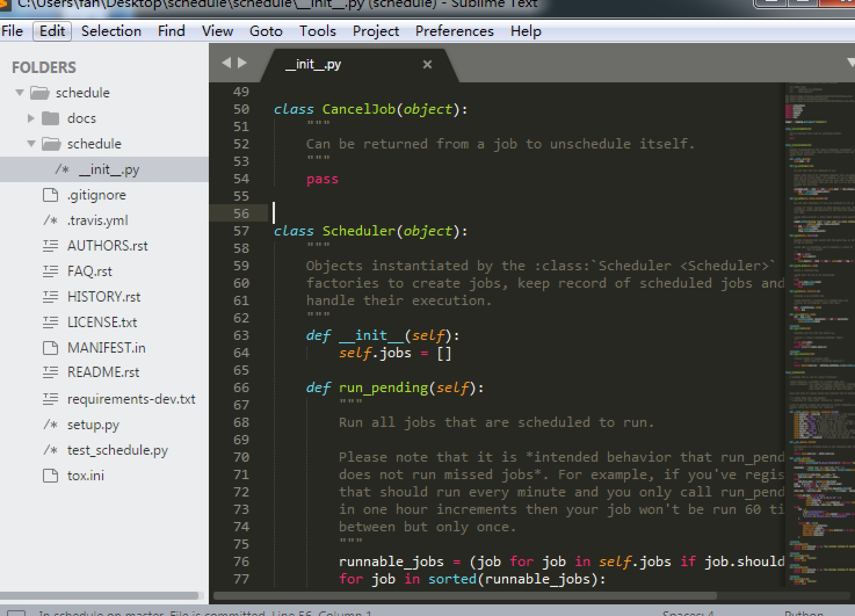This screenshot has width=855, height=616.
Task: Open .travis.yml from the sidebar
Action: (x=97, y=220)
